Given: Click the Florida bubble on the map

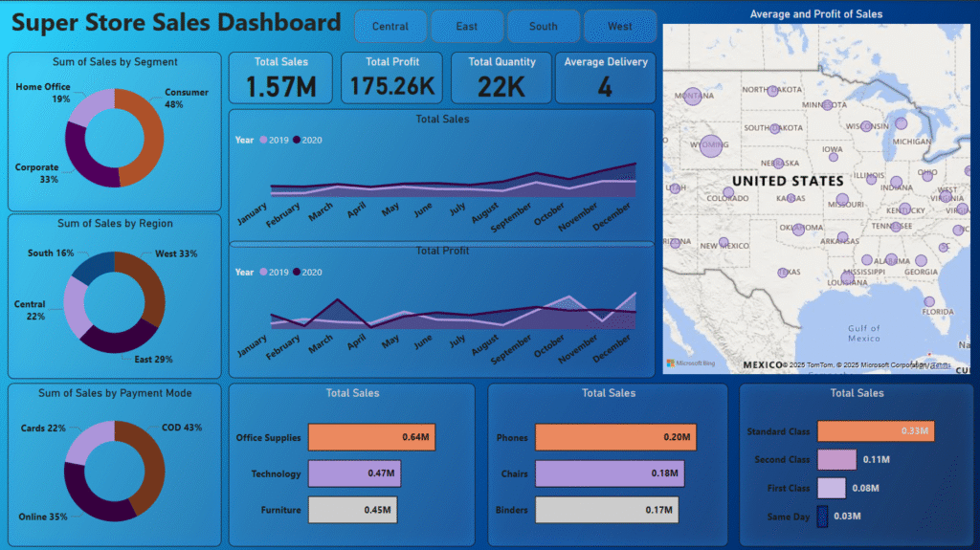Looking at the screenshot, I should point(928,300).
